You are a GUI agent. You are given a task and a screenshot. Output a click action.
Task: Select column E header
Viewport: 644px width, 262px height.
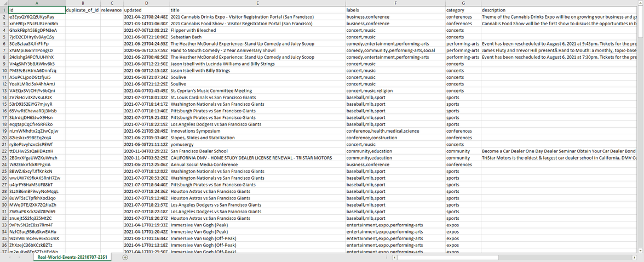(x=257, y=3)
